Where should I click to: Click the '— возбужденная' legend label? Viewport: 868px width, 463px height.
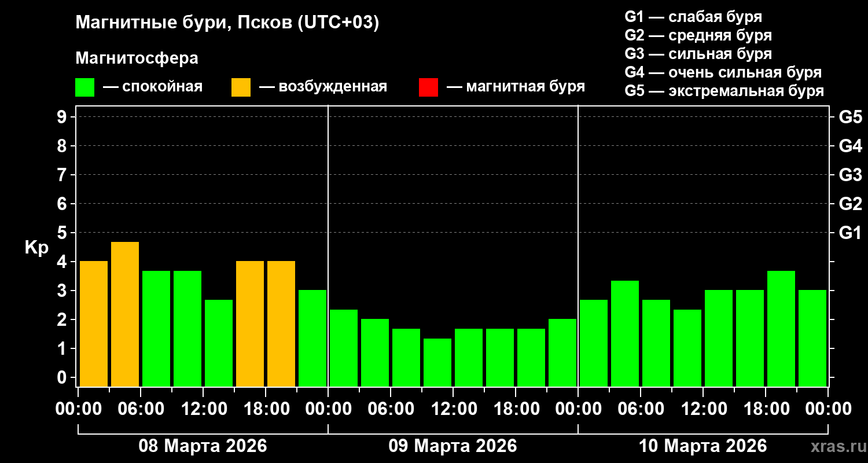[323, 87]
